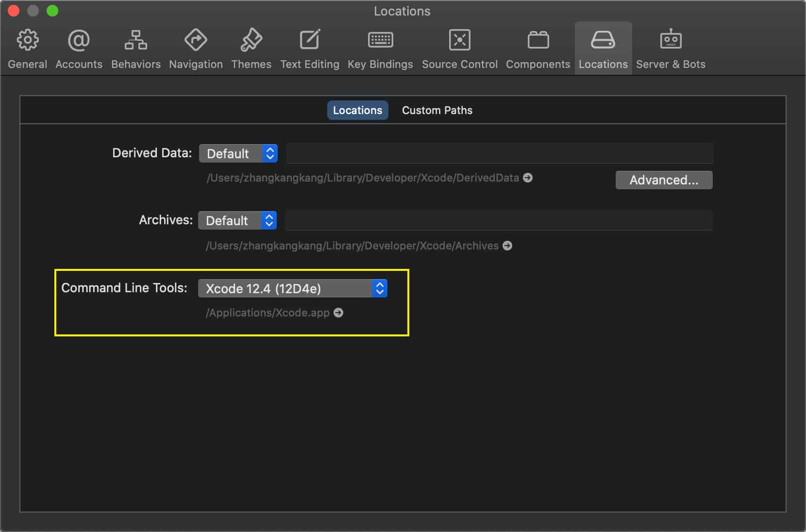Select the Locations sub-tab
Viewport: 806px width, 532px height.
357,111
